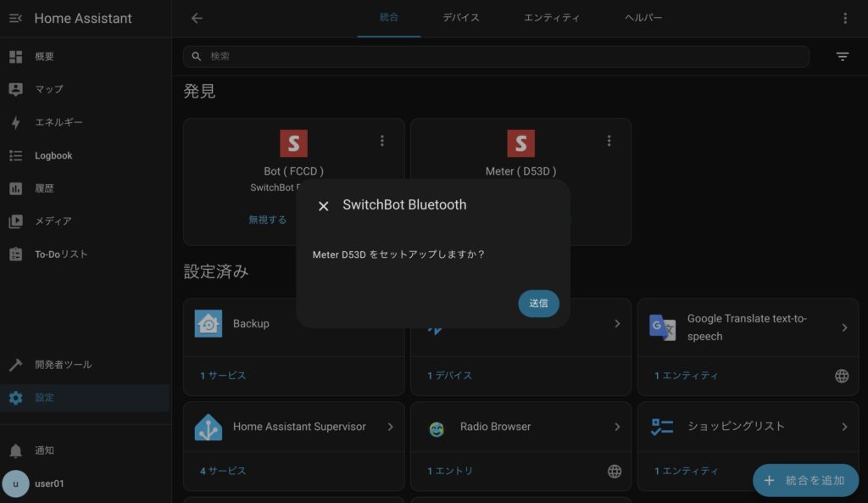Open the top-right overflow menu
The height and width of the screenshot is (503, 868).
(x=845, y=19)
